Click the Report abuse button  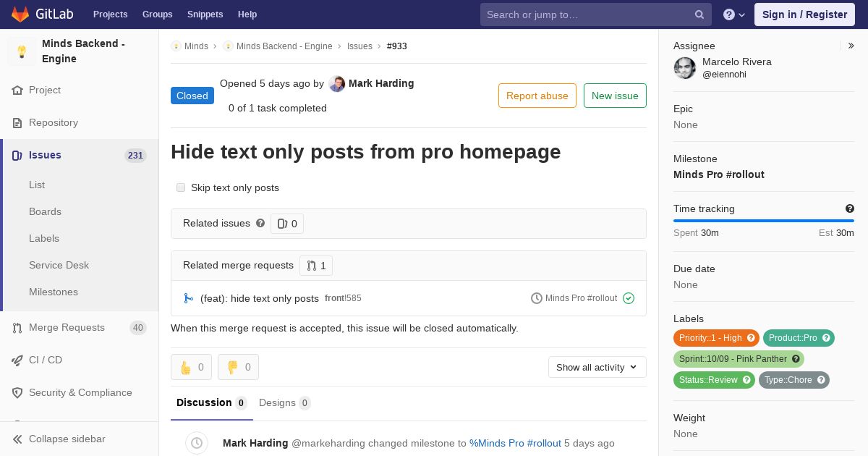click(x=537, y=96)
